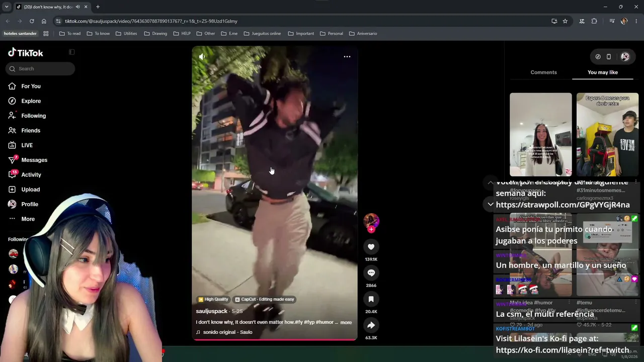Open the For You feed
The height and width of the screenshot is (362, 644).
24,86
